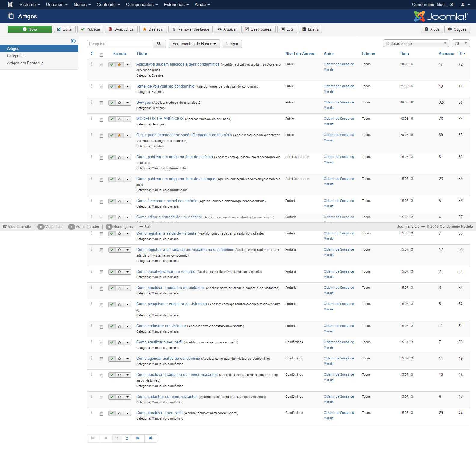
Task: Open actions dropdown arrow for Como agendar visitas row
Action: [x=127, y=359]
